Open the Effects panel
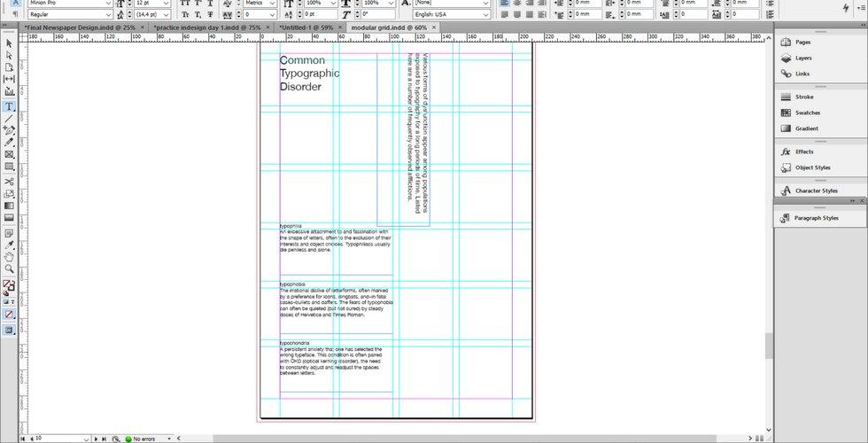 click(803, 152)
